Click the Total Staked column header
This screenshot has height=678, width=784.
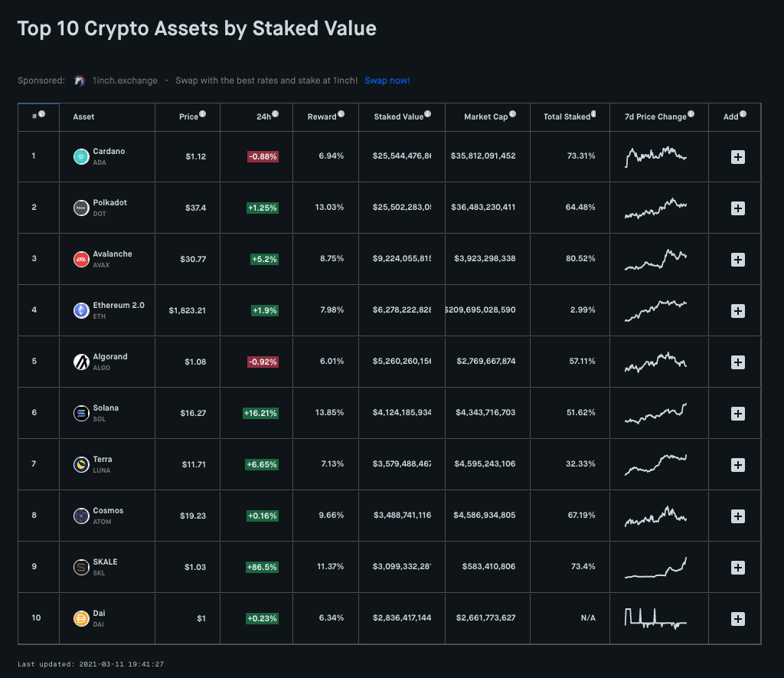[567, 116]
